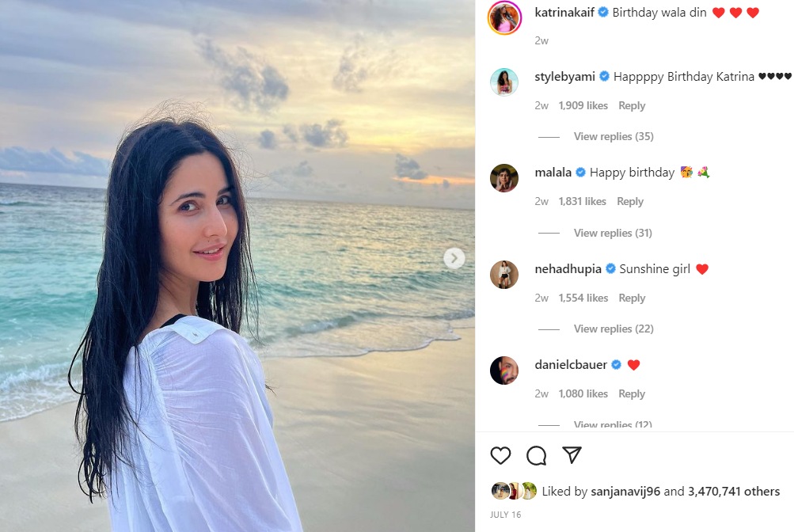Expand View replies (35) under stylebyami
This screenshot has height=532, width=794.
[614, 137]
